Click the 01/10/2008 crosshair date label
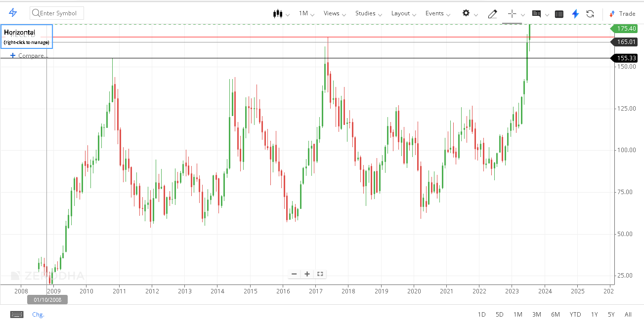 [x=47, y=299]
